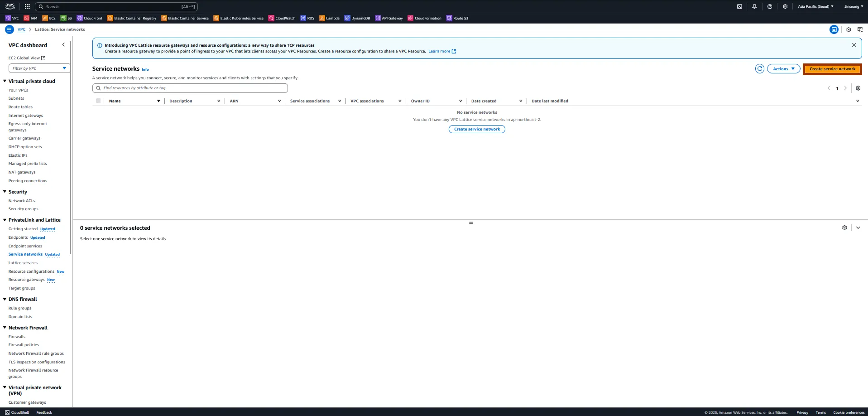Collapse the PrivateLink and Lattice section

click(5, 220)
